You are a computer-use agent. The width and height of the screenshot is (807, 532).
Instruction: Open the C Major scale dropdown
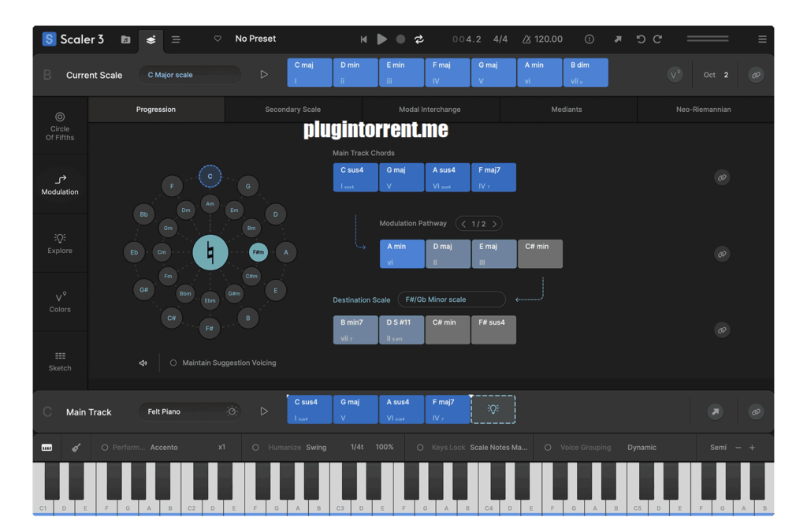pos(189,75)
